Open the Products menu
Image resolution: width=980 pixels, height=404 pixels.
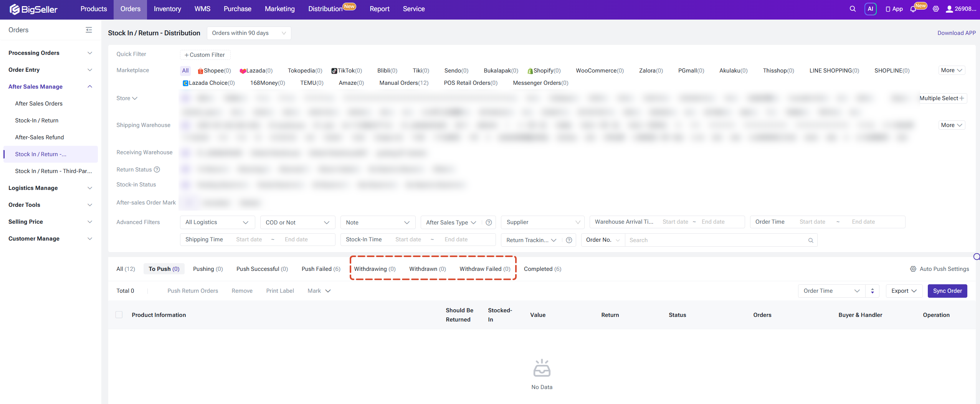pos(94,9)
